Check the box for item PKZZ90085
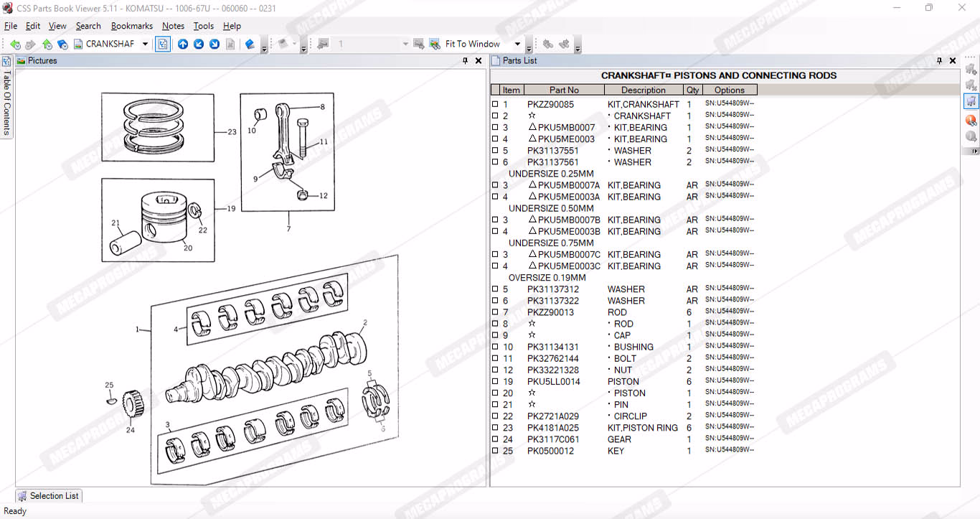980x519 pixels. point(495,105)
